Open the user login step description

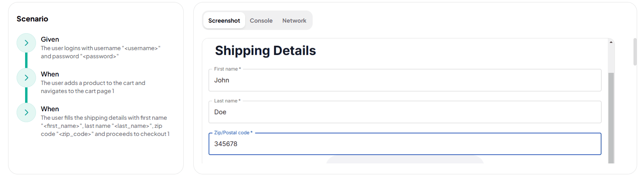(100, 52)
